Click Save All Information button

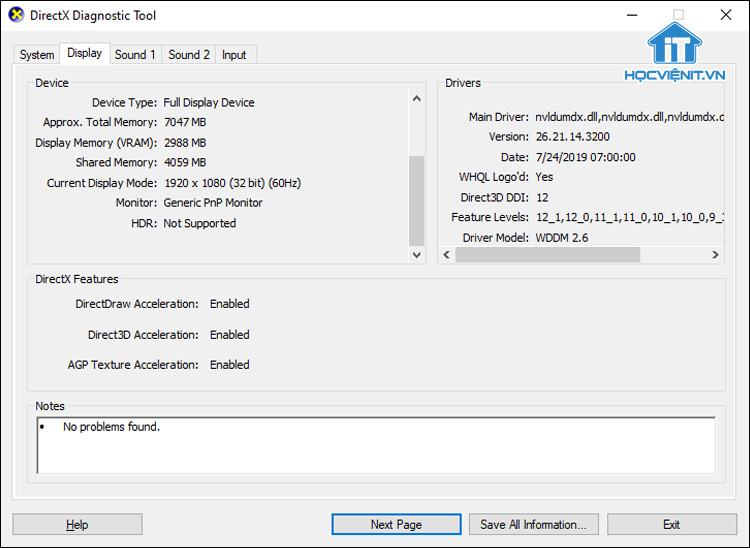[533, 525]
